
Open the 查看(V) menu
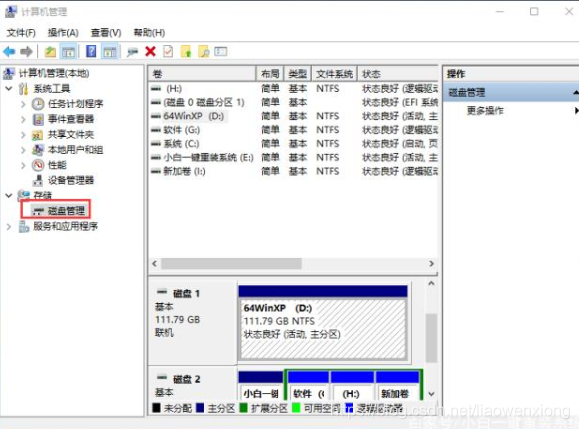pyautogui.click(x=106, y=33)
